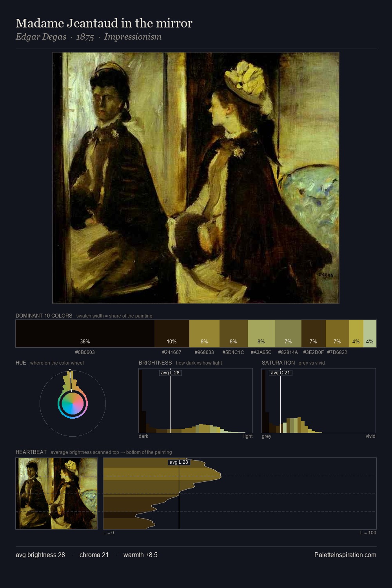Select the 10% swatch #241607
This screenshot has height=588, width=392.
click(x=172, y=334)
